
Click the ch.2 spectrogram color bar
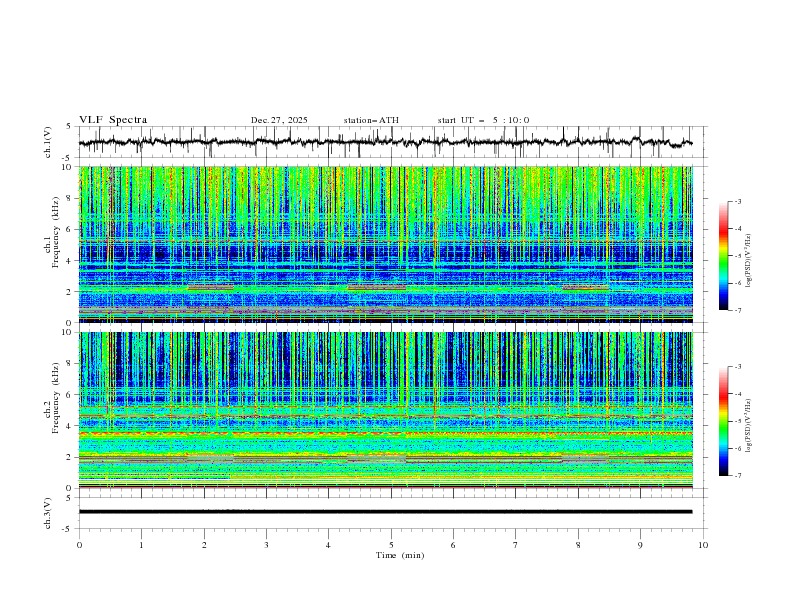(723, 421)
